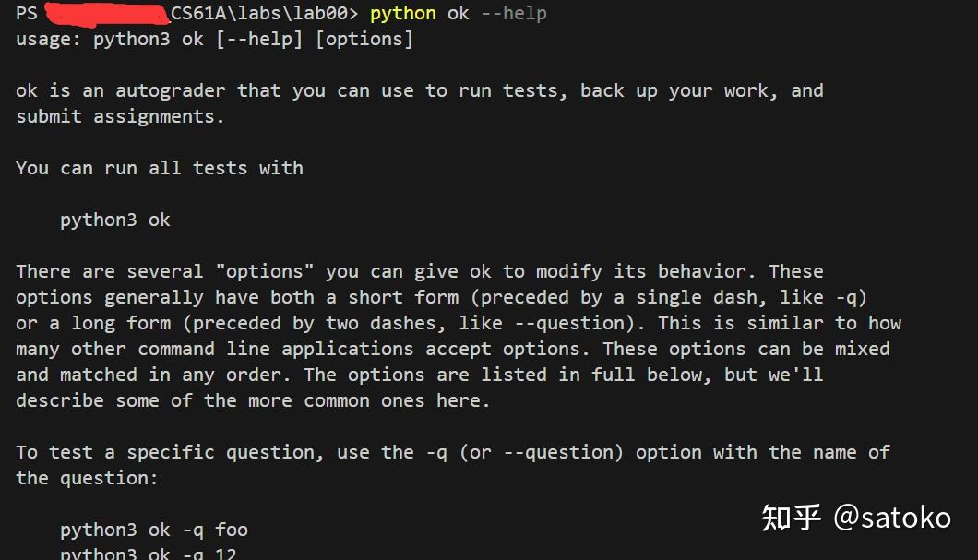Click the 'You can run all tests with' line
This screenshot has width=978, height=560.
point(159,169)
